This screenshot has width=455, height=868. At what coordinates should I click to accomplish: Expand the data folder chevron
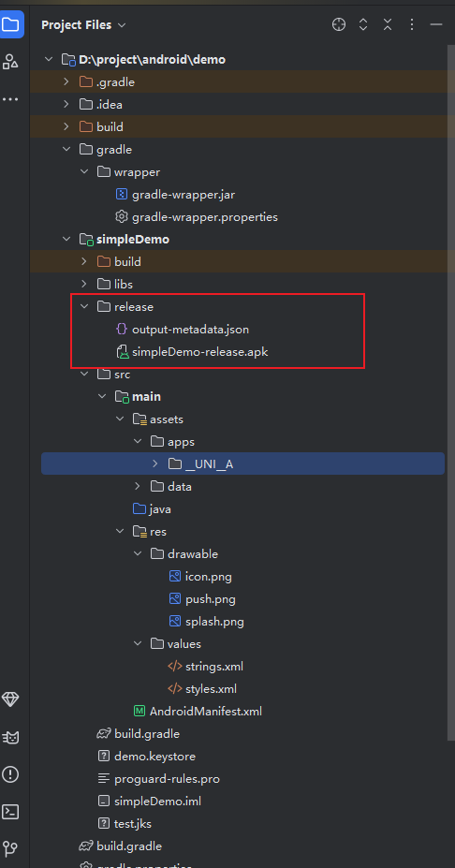[138, 487]
